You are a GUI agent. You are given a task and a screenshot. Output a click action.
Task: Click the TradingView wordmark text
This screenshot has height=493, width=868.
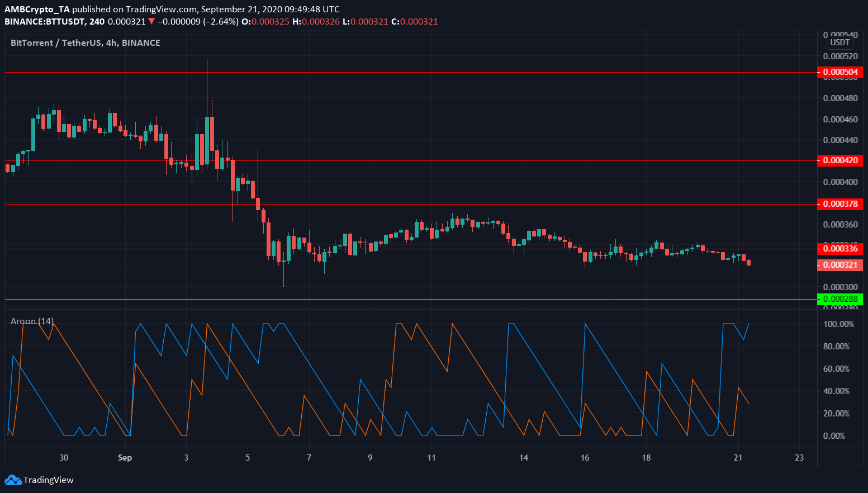click(x=49, y=480)
